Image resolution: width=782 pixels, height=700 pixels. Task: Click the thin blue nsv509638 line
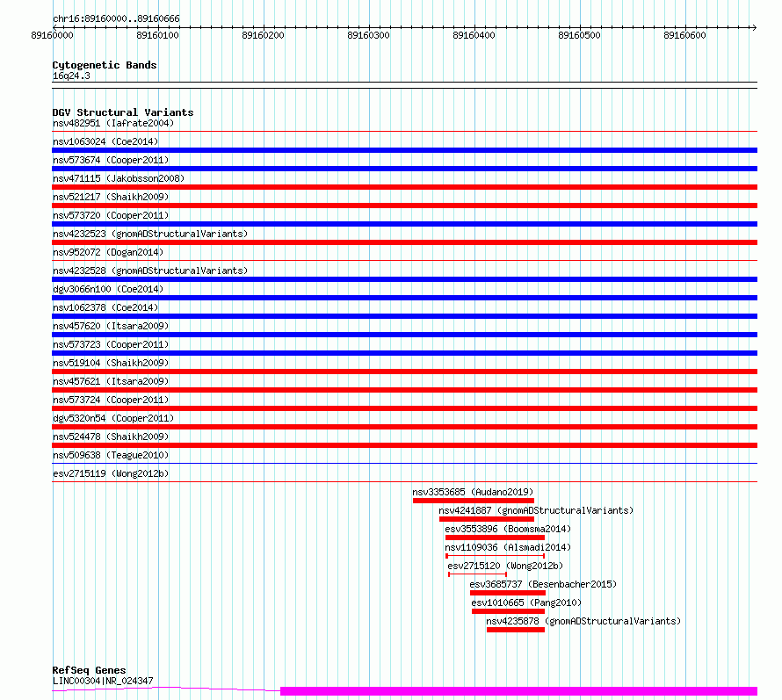404,464
